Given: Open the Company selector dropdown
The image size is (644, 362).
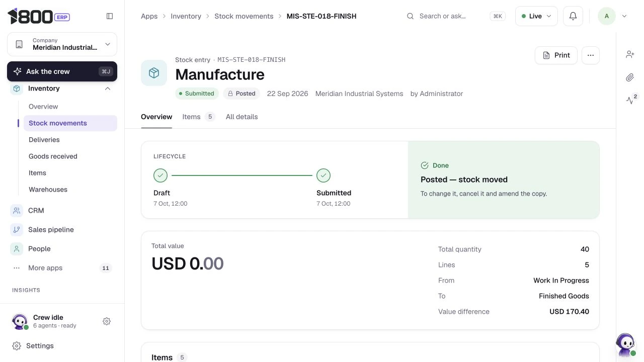Looking at the screenshot, I should pos(62,44).
